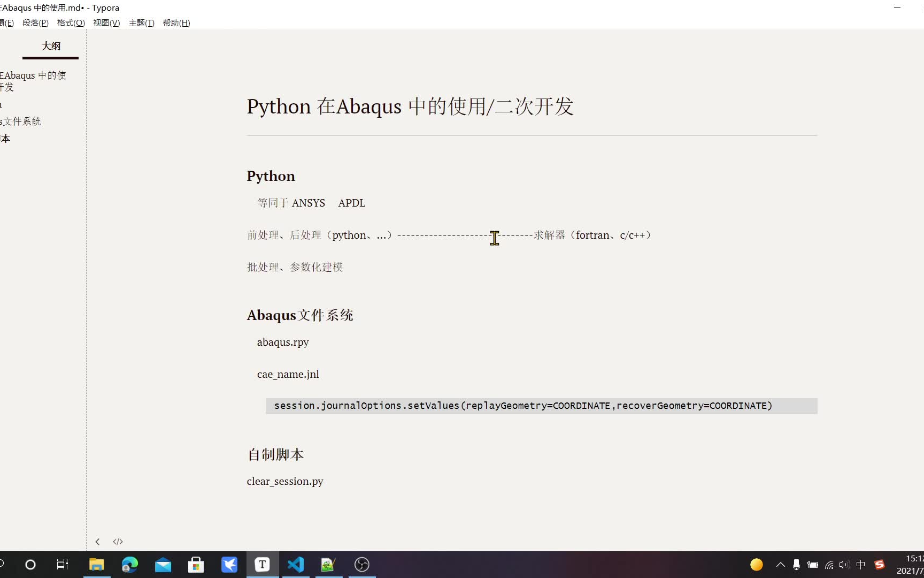Collapse the sidebar with the left arrow
This screenshot has height=578, width=924.
[x=98, y=541]
